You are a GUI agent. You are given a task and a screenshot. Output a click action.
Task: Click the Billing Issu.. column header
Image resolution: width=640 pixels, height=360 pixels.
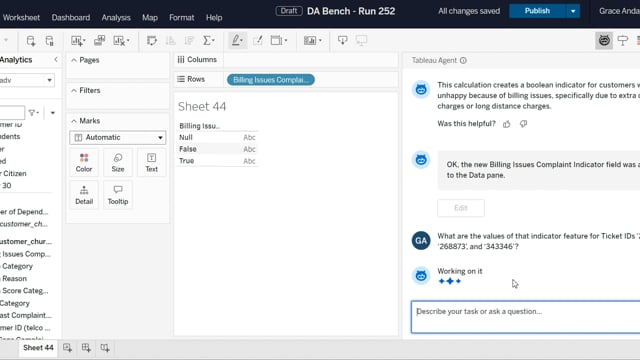tap(200, 126)
